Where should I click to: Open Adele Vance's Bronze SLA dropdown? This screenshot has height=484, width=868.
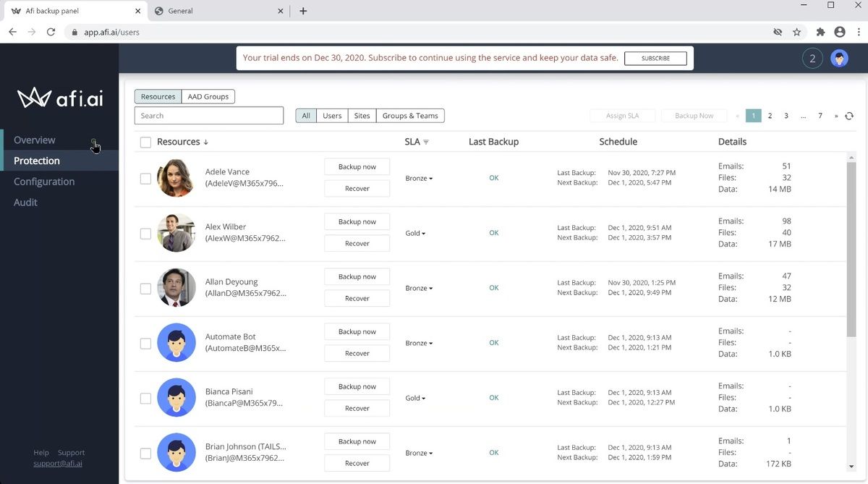coord(418,178)
